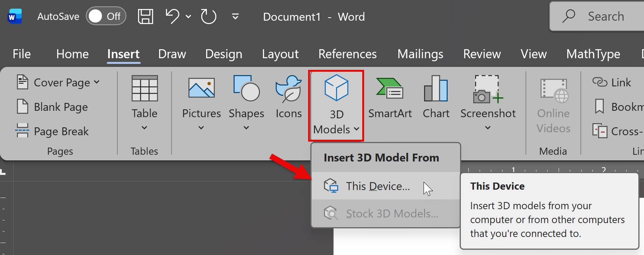Screen dimensions: 644x255
Task: Open the MathType tab
Action: (593, 54)
